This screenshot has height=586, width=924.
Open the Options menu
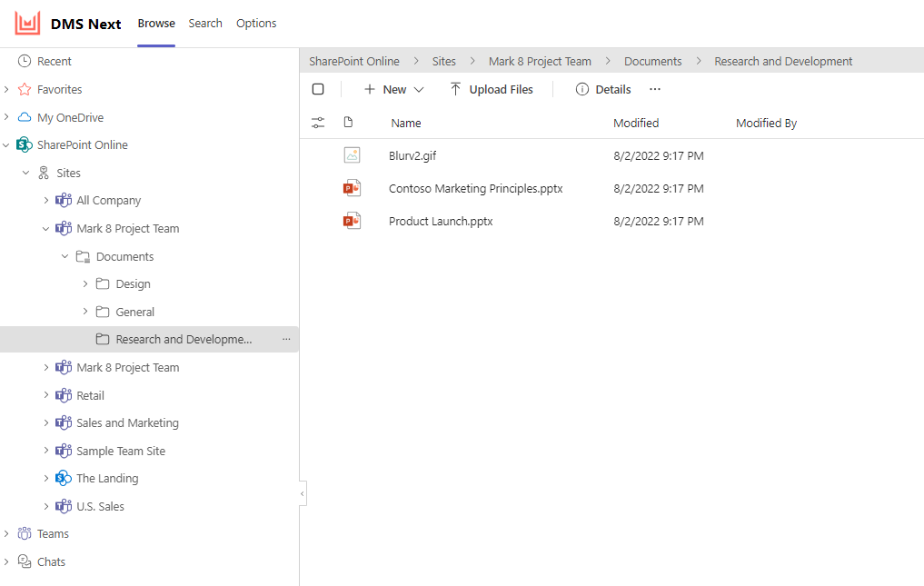point(255,23)
